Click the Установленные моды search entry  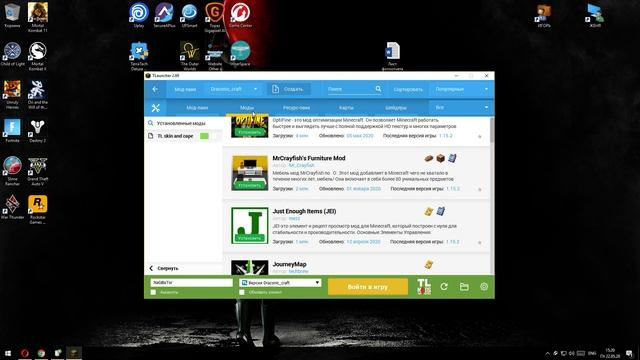click(x=181, y=123)
